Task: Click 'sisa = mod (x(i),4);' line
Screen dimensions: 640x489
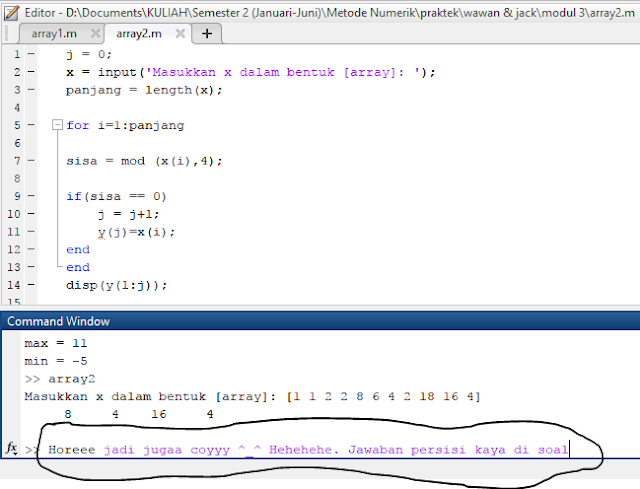Action: point(144,161)
